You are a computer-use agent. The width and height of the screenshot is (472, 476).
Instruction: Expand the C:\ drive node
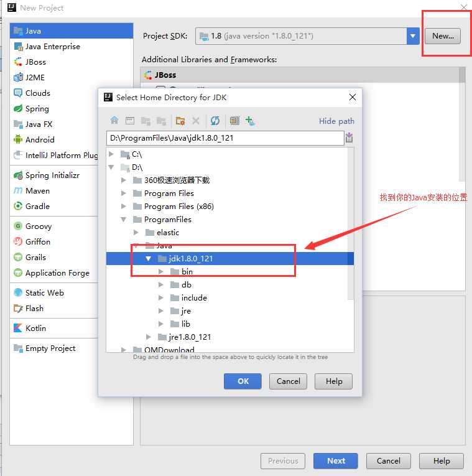point(111,154)
